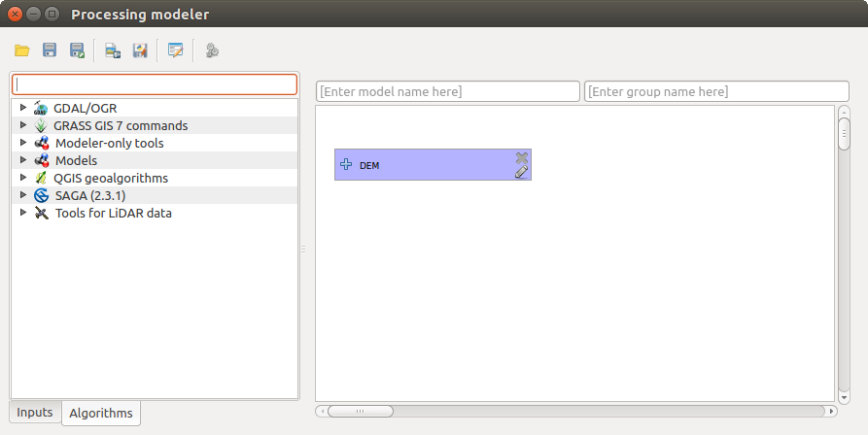Expand the QGIS geoalgorithms group
Screen dimensions: 868x435
pyautogui.click(x=23, y=178)
